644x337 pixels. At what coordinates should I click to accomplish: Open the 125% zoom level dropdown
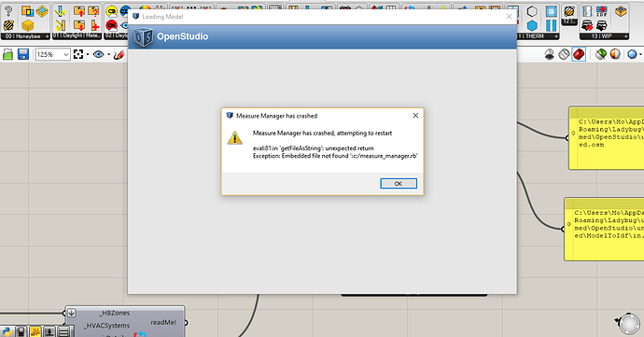click(x=52, y=54)
